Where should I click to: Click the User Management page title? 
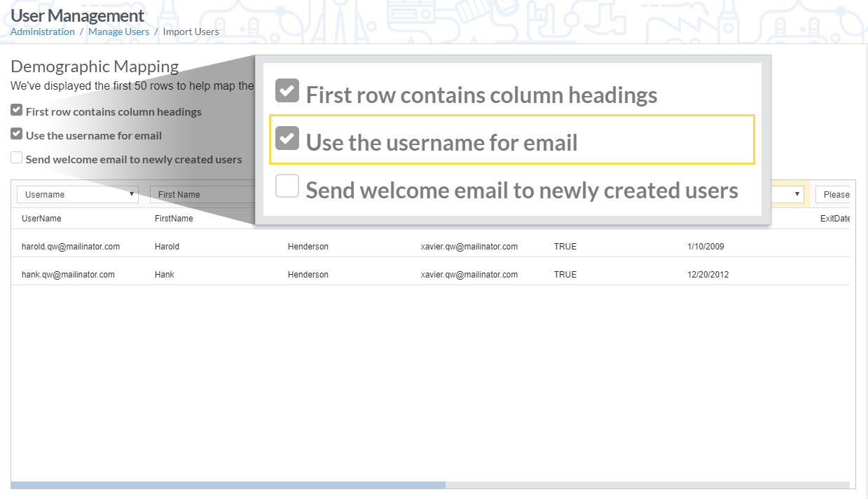(78, 15)
